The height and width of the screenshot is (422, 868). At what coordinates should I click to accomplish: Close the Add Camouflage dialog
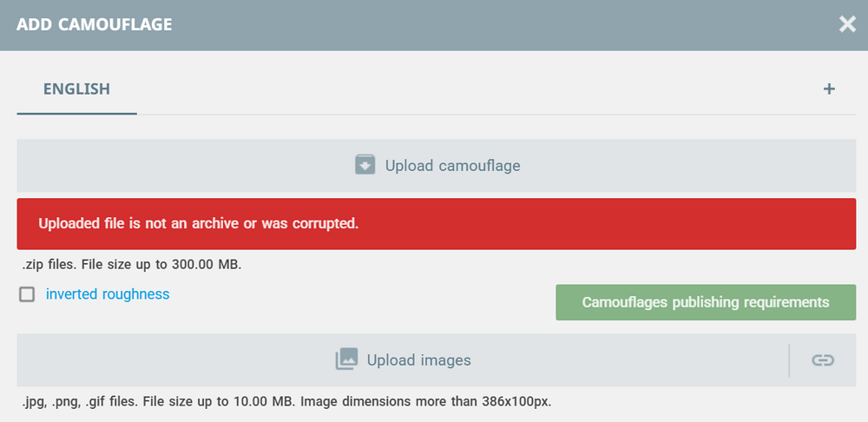tap(847, 24)
